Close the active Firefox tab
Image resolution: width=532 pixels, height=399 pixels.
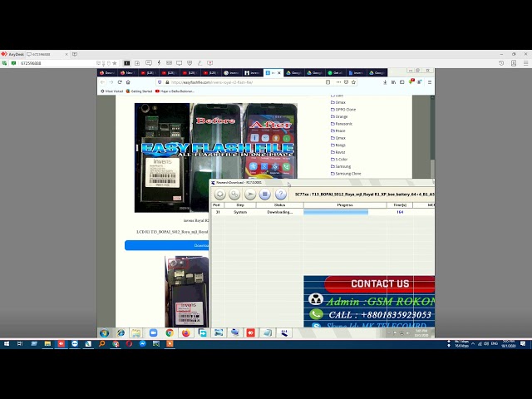279,72
